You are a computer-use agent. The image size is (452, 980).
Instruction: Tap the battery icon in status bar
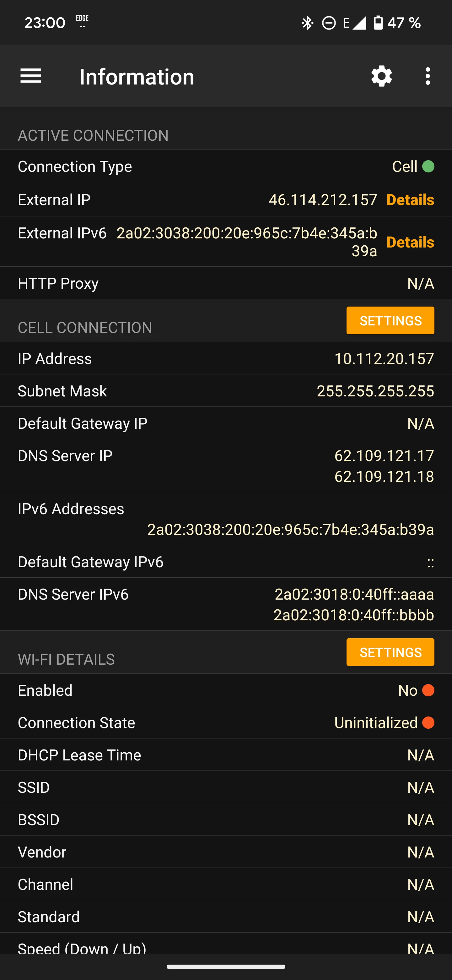coord(378,23)
